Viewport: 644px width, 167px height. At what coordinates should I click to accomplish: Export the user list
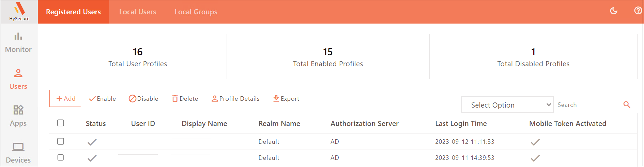click(x=286, y=99)
